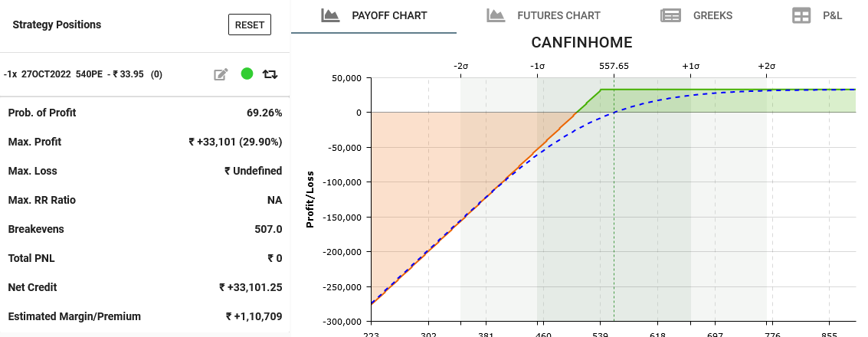Click the Breakevens value 507.0
This screenshot has width=868, height=337.
click(267, 229)
